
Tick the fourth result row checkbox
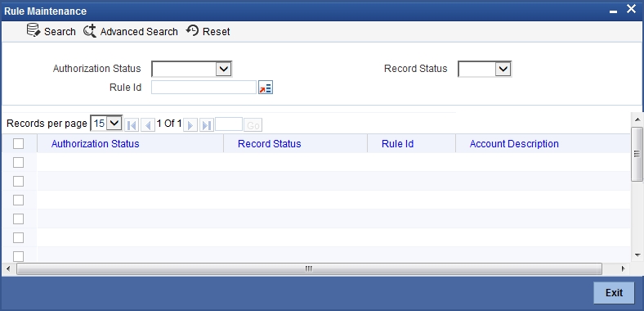(19, 219)
